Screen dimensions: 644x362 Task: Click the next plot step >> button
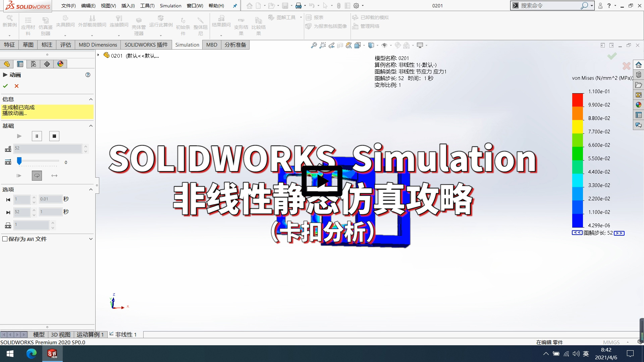point(619,233)
